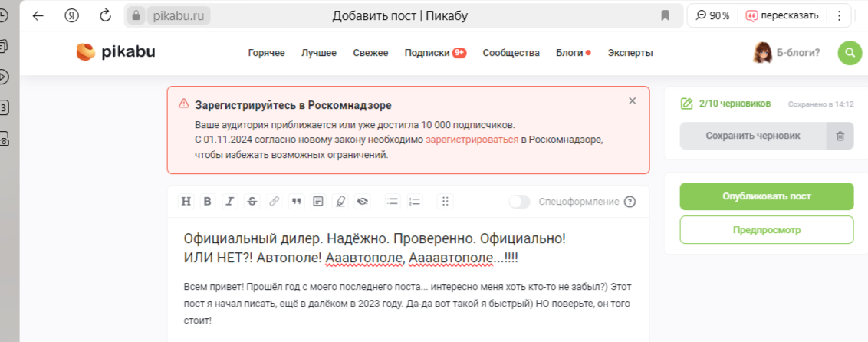
Task: Click Сохранить черновик button
Action: coord(753,136)
